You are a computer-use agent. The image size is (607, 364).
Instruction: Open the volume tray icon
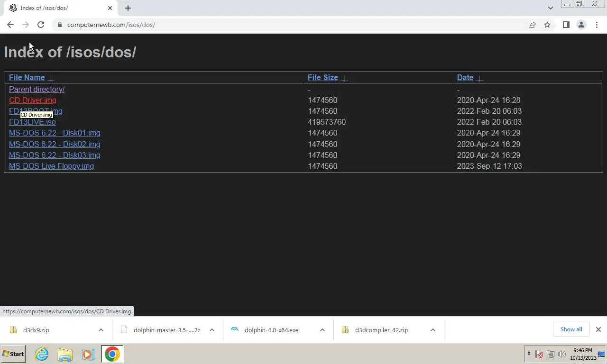click(x=562, y=354)
